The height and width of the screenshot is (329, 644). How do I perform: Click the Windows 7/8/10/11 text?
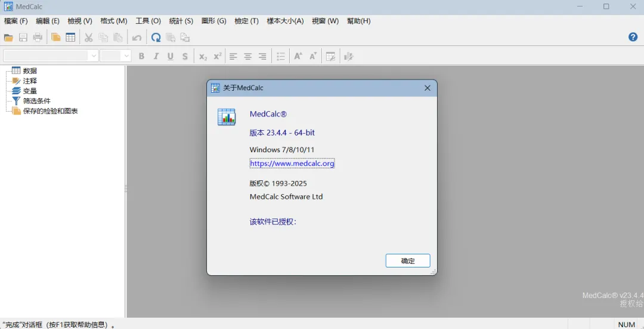[x=281, y=149]
